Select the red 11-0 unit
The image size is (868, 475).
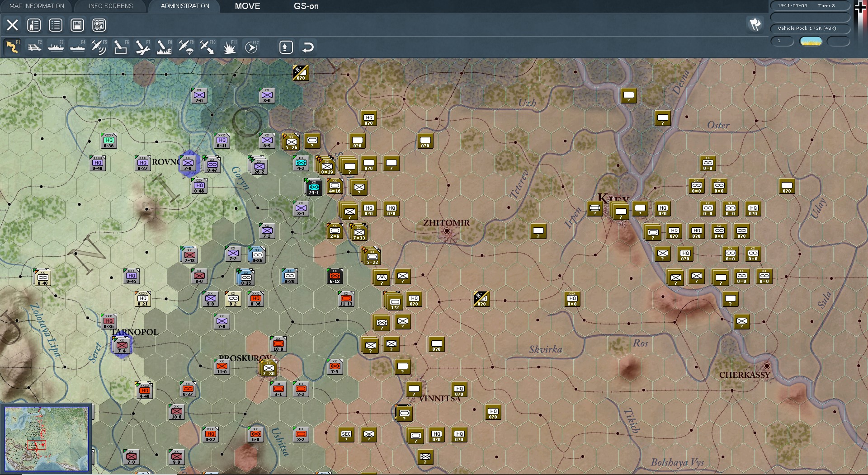click(x=222, y=367)
